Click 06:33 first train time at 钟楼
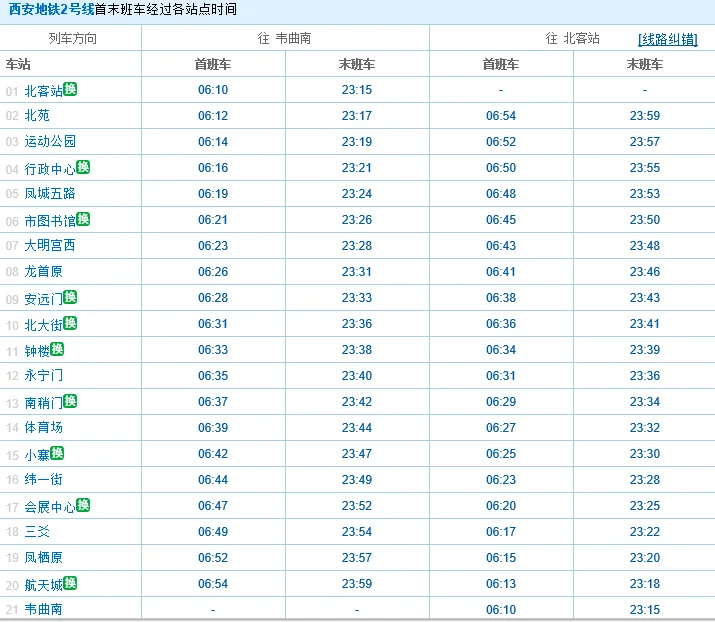This screenshot has height=622, width=715. pos(213,350)
